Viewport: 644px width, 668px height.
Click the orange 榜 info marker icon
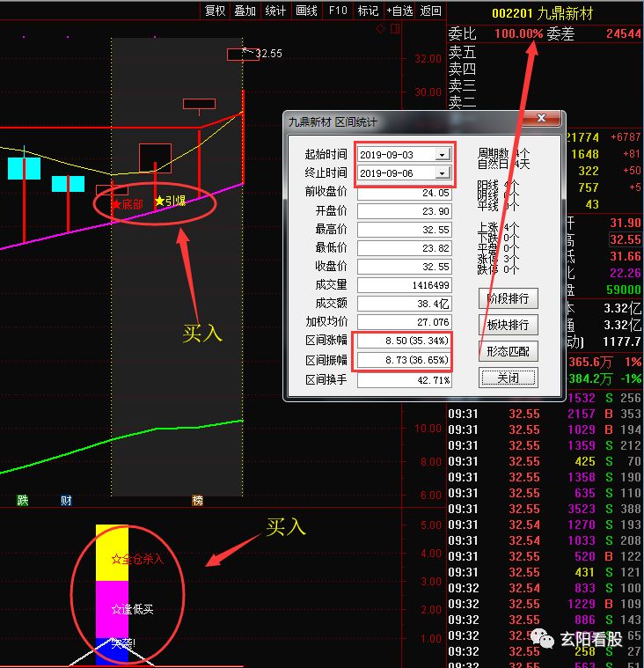[198, 500]
